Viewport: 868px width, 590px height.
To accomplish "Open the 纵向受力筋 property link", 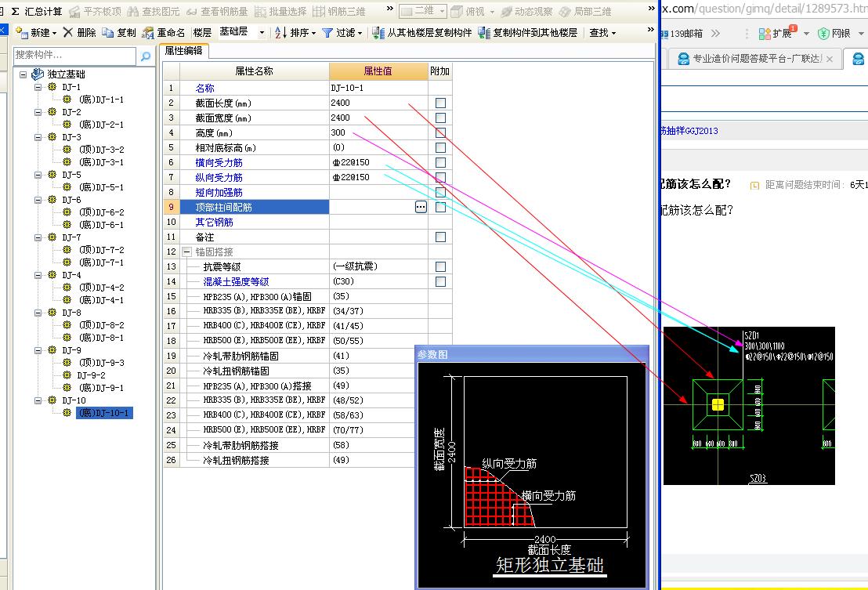I will 219,178.
